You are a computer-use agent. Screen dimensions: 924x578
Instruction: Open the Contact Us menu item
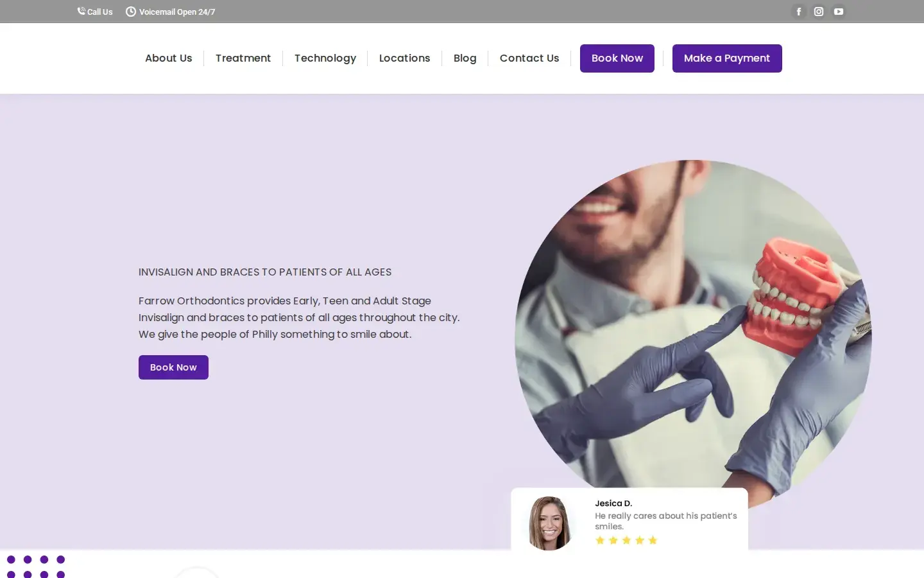[x=529, y=58]
